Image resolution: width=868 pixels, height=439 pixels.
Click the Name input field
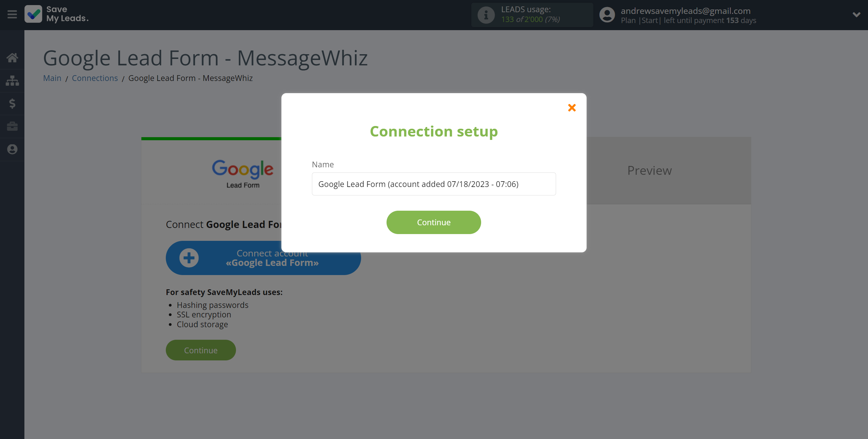point(434,184)
